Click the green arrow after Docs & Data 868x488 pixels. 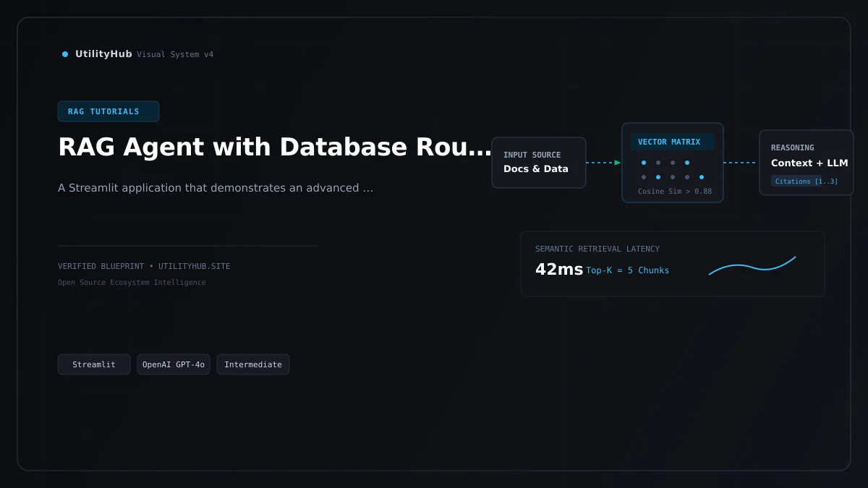click(618, 163)
